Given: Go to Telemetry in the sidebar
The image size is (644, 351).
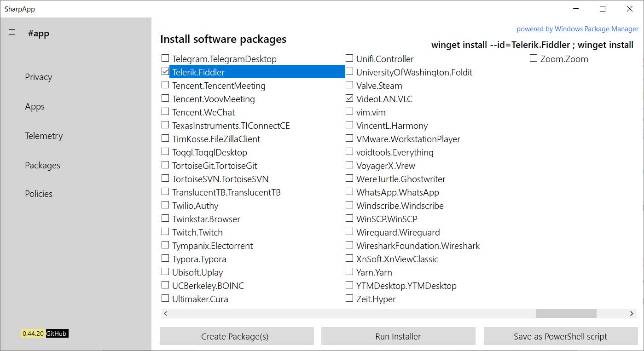Looking at the screenshot, I should point(44,136).
